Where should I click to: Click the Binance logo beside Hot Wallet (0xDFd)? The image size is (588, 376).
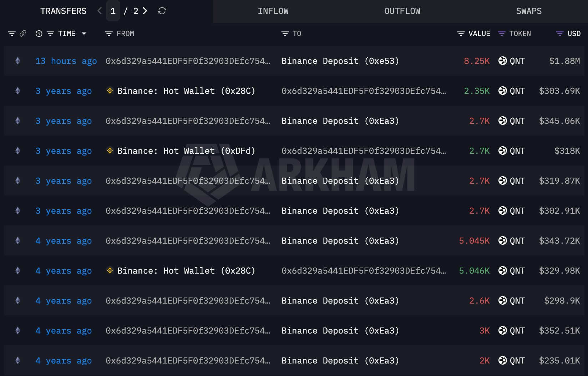coord(110,151)
